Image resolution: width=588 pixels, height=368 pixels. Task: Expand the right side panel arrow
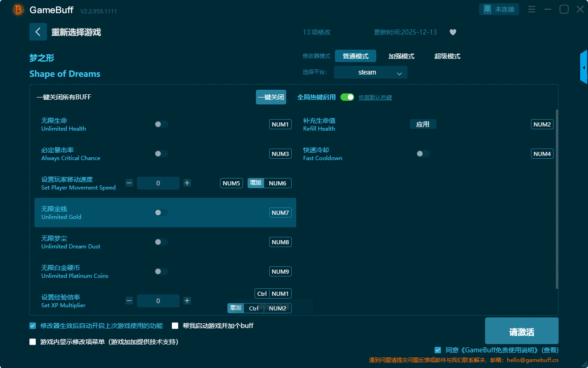[584, 68]
